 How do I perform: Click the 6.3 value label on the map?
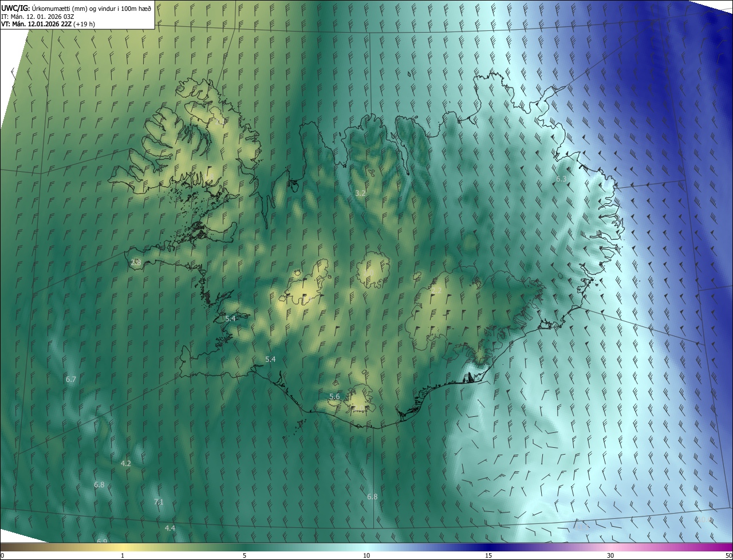(x=561, y=179)
